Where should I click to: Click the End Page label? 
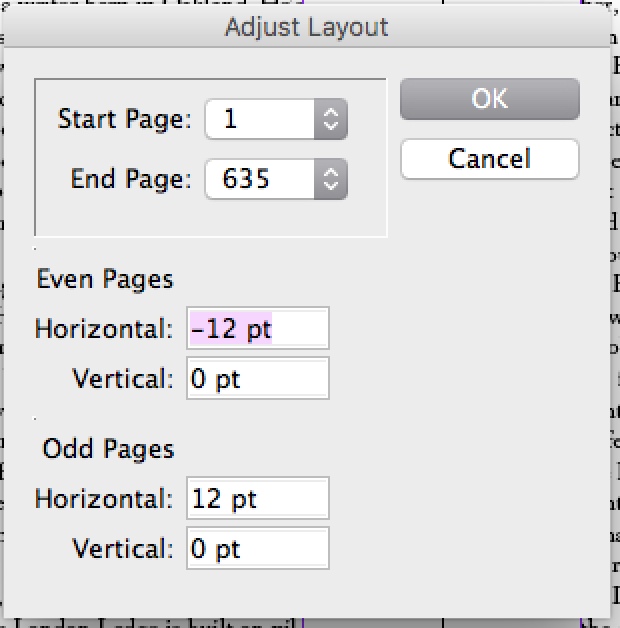(130, 180)
